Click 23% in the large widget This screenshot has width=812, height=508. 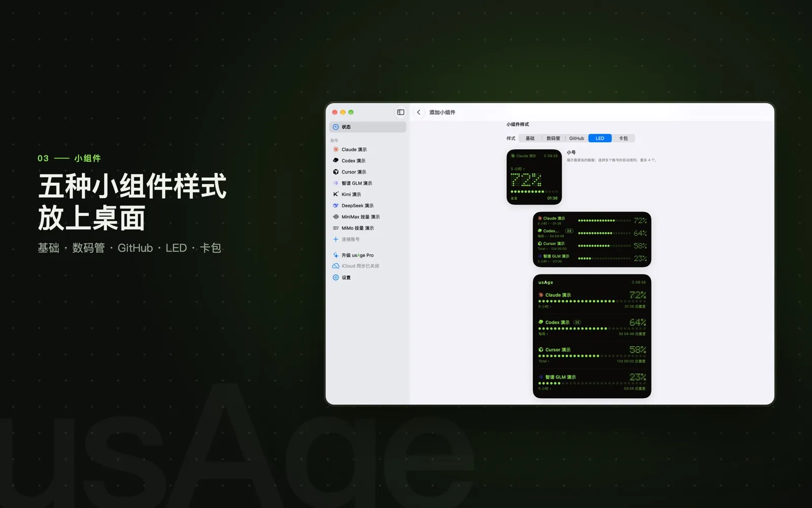click(637, 377)
